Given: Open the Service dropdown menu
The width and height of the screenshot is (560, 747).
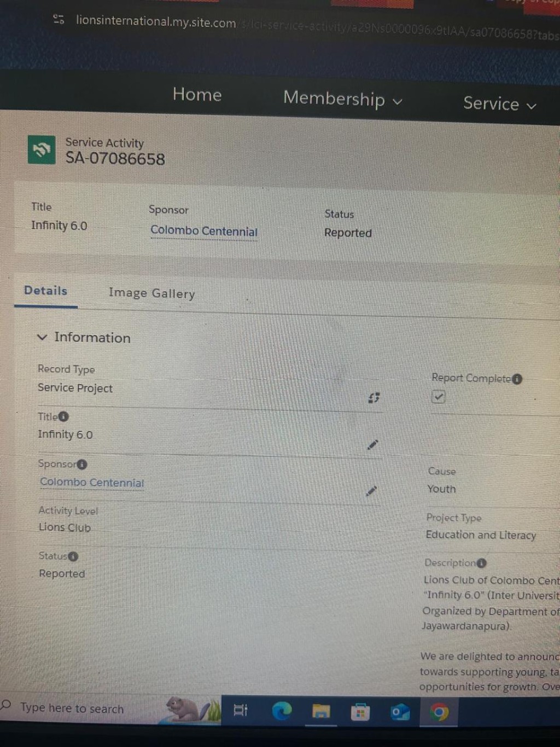Looking at the screenshot, I should coord(500,103).
